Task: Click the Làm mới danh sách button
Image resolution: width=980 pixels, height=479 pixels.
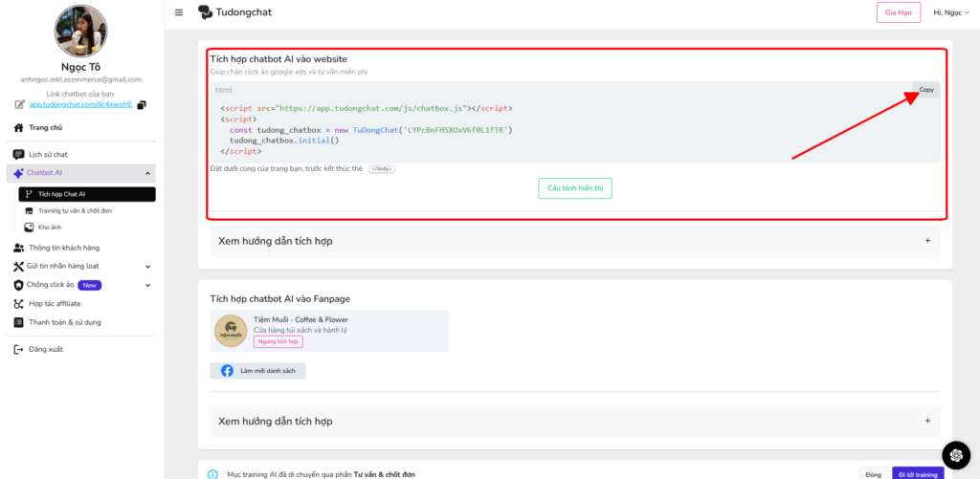Action: 258,371
